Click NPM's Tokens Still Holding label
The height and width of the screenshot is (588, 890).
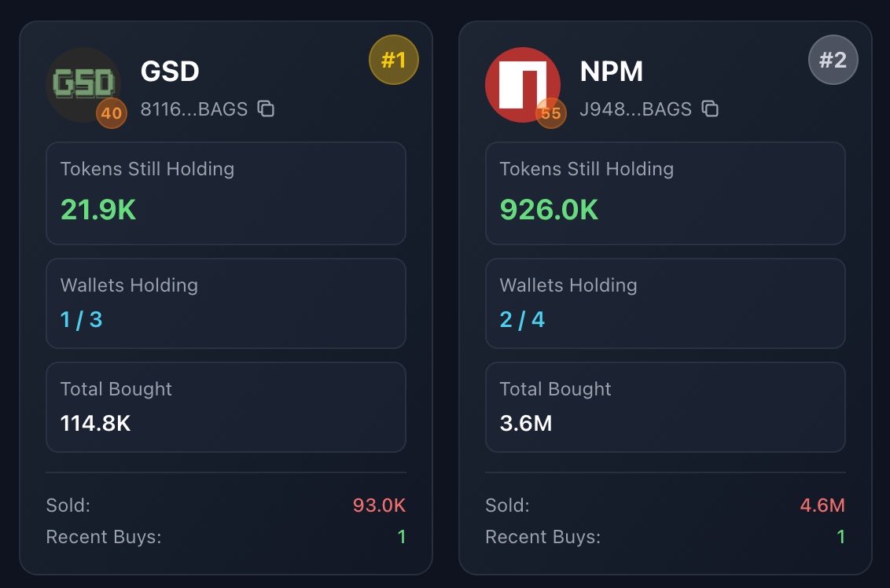click(587, 169)
